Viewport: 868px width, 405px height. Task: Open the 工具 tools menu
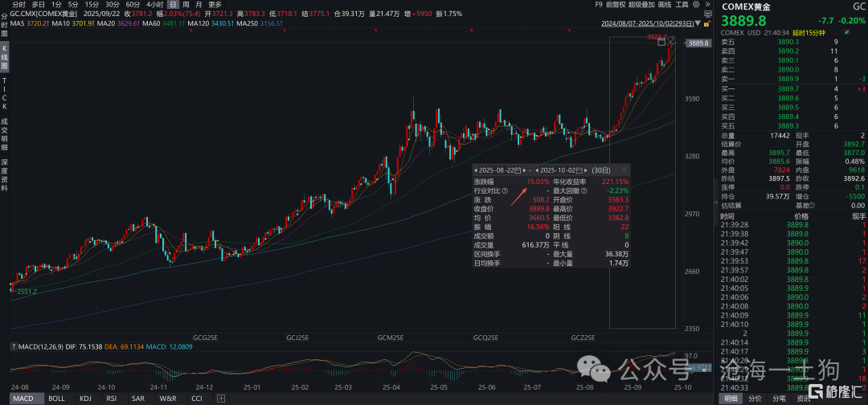pos(682,5)
